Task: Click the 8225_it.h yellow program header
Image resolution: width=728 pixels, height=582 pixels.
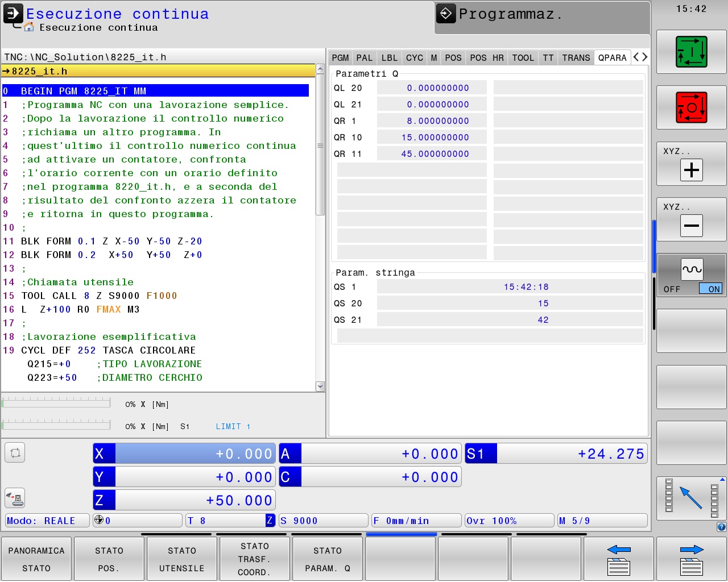Action: (x=159, y=71)
